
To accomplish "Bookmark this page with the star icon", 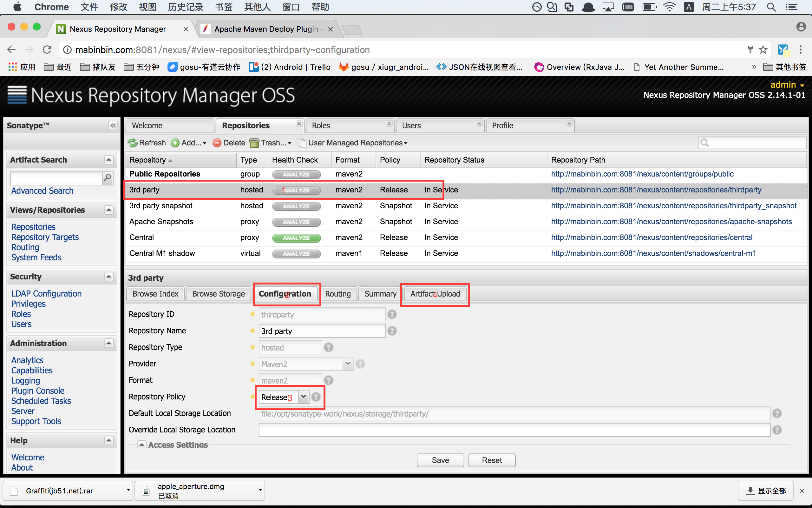I will coord(763,50).
